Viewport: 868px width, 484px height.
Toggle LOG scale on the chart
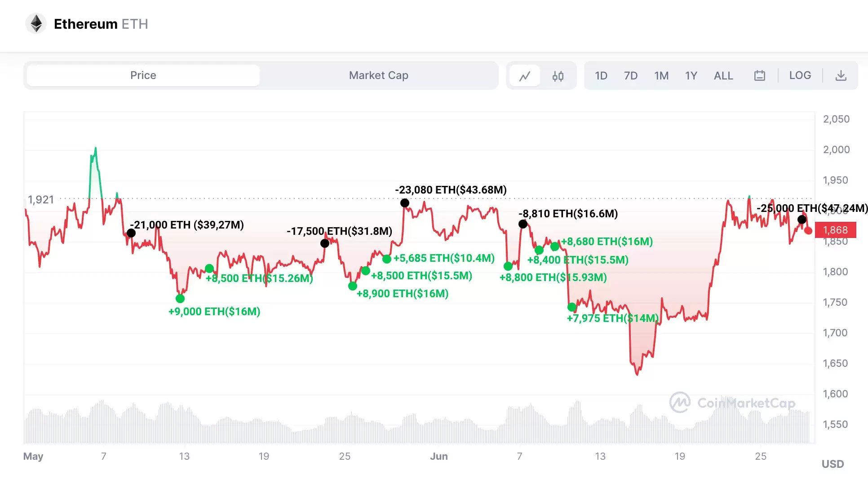[800, 75]
